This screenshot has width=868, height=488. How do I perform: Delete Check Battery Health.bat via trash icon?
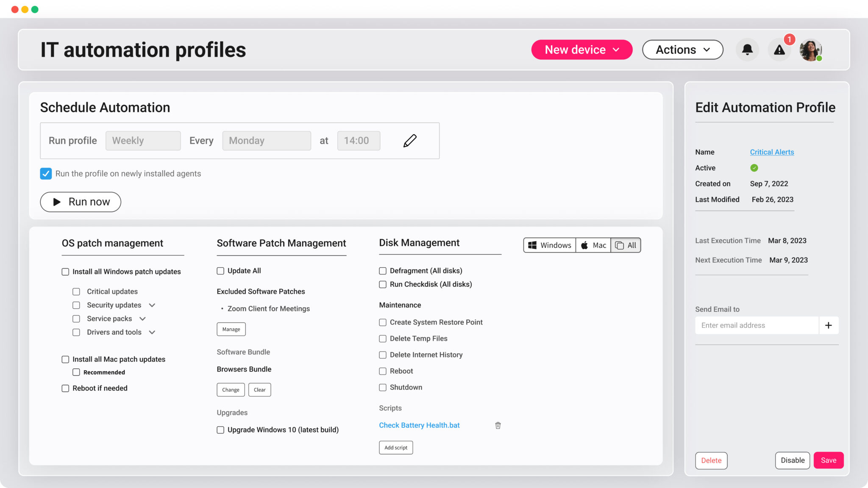coord(498,425)
